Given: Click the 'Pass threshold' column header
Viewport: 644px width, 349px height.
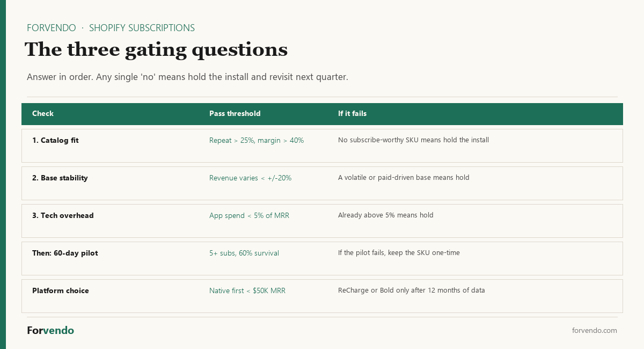Looking at the screenshot, I should pyautogui.click(x=235, y=114).
